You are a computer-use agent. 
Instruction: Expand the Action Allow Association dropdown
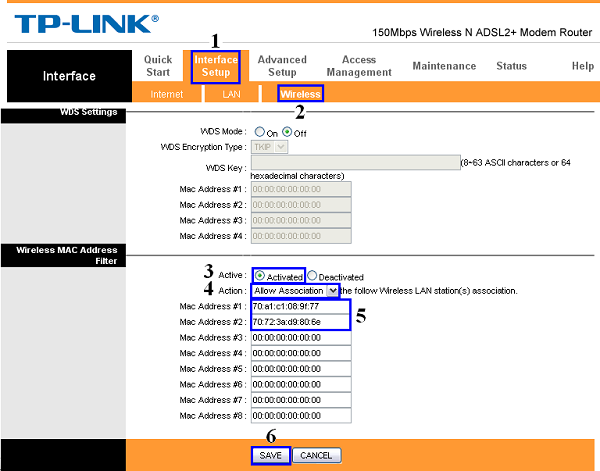click(332, 290)
